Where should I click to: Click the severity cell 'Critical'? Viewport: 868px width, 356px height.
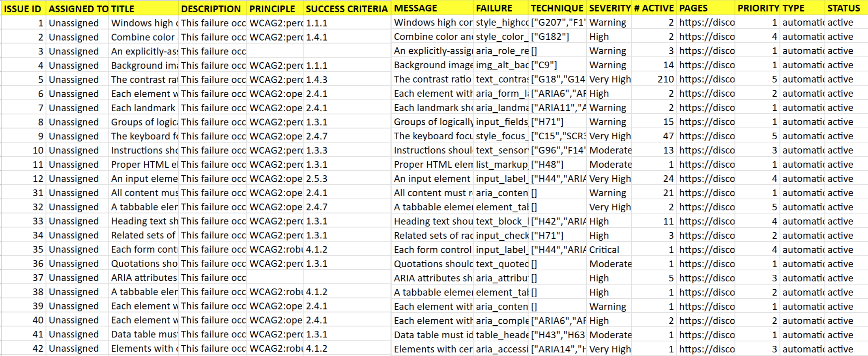point(609,250)
